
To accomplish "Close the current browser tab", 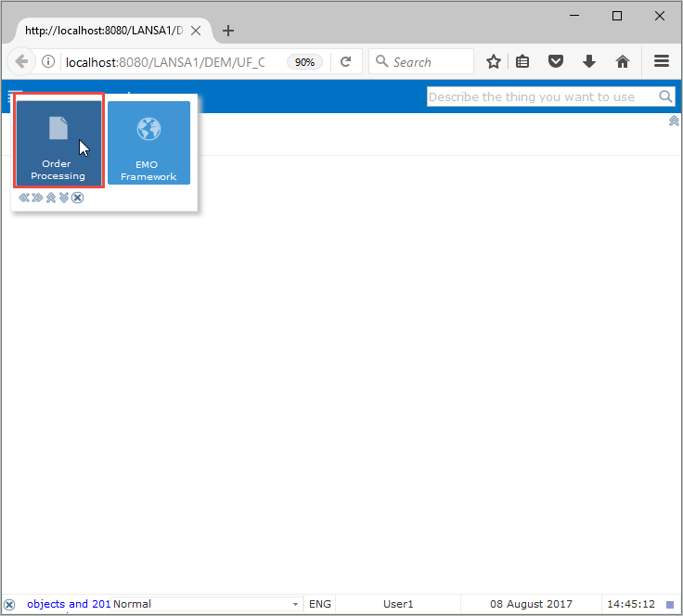I will (196, 31).
